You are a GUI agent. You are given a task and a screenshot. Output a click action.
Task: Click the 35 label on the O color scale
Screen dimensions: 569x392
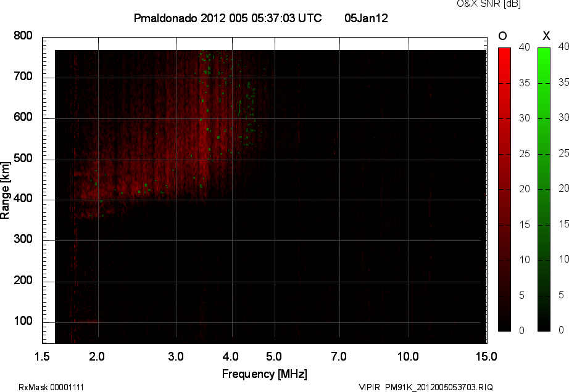[525, 83]
